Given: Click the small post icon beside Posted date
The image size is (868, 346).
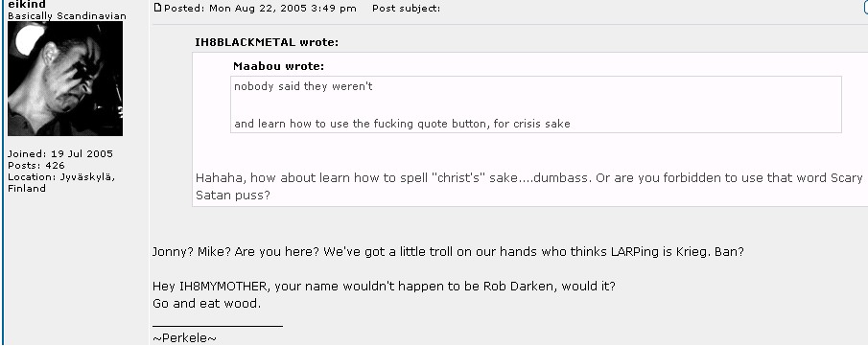Looking at the screenshot, I should pos(157,8).
